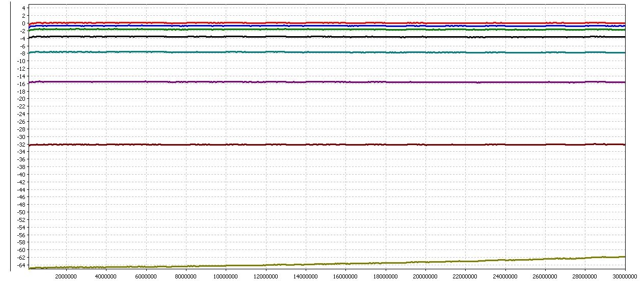Click the x-axis label "26000000"
The height and width of the screenshot is (281, 644).
(x=545, y=276)
